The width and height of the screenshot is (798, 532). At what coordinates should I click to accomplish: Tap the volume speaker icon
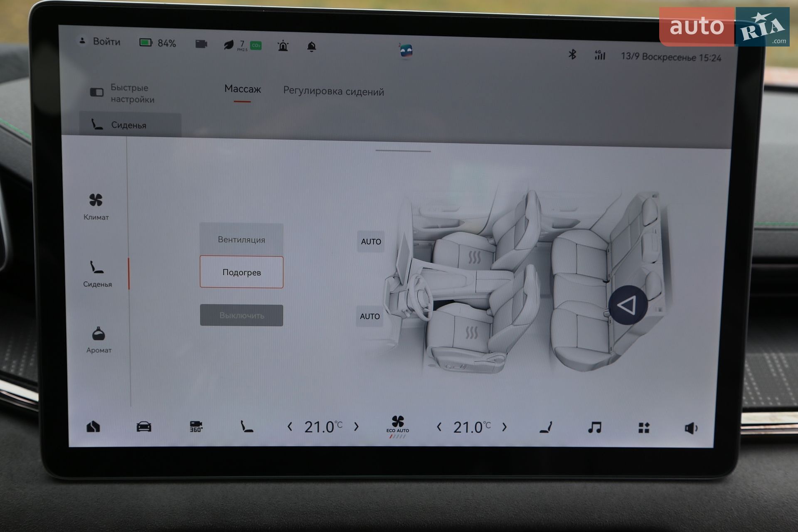tap(691, 428)
